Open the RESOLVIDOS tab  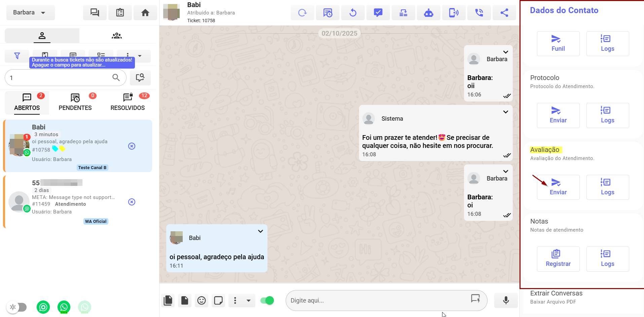point(128,103)
